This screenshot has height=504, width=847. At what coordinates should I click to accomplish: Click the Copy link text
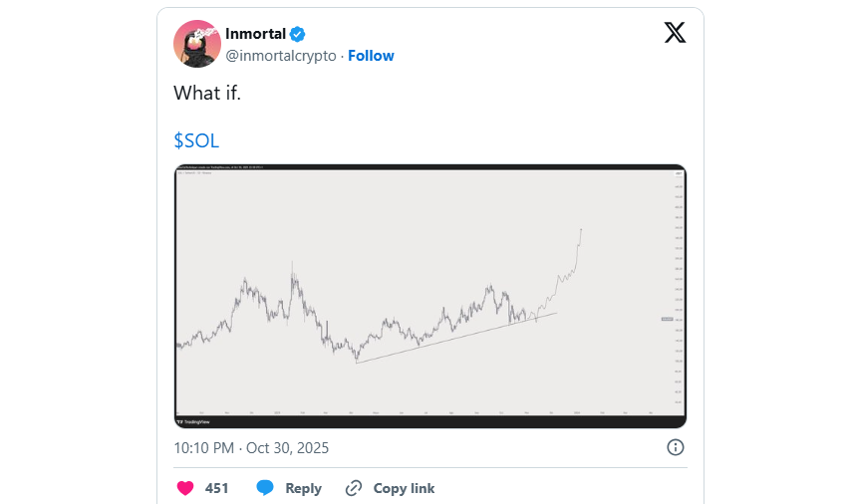click(404, 488)
